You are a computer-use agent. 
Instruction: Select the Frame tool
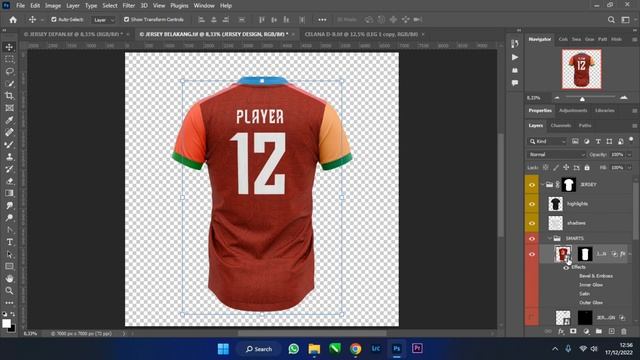pyautogui.click(x=9, y=108)
